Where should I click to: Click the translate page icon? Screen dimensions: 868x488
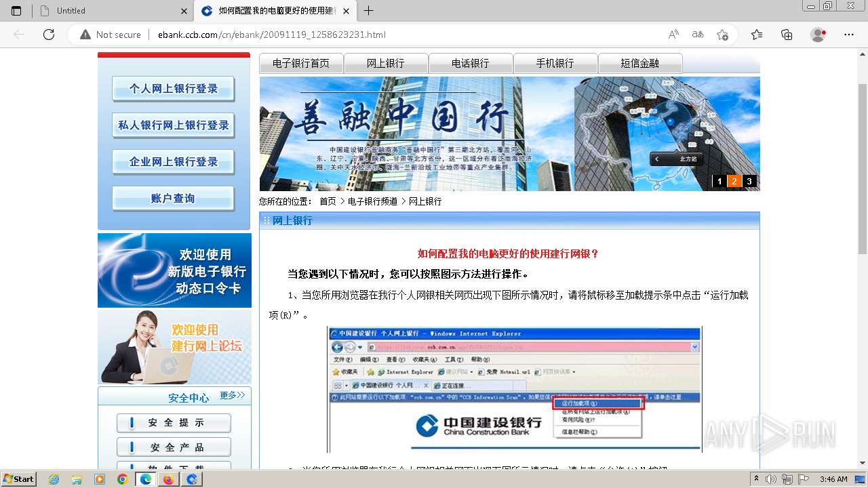pos(698,35)
